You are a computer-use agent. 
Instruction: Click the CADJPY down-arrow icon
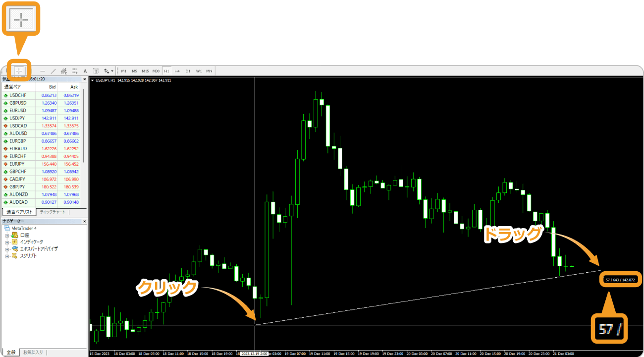[x=5, y=179]
